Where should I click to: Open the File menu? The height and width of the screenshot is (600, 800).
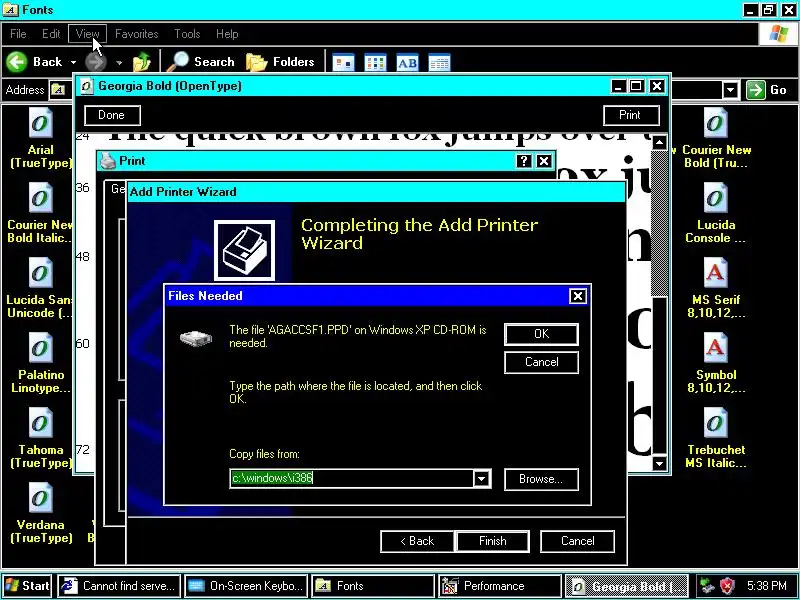(x=18, y=34)
